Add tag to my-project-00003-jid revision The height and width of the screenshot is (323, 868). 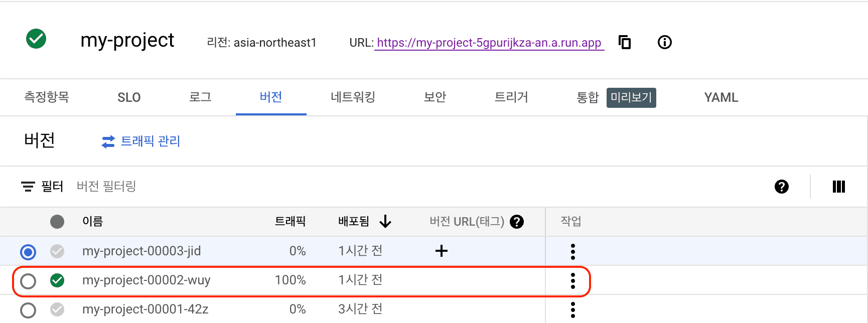coord(441,251)
